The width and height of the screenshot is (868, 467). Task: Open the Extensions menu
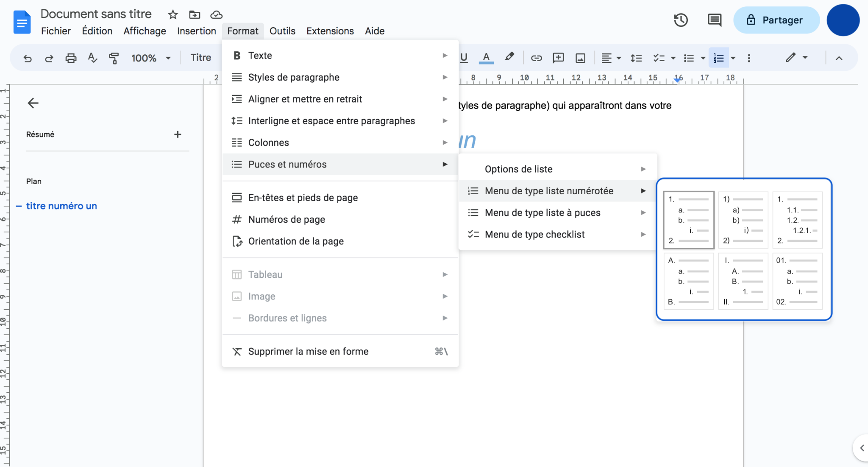tap(330, 31)
